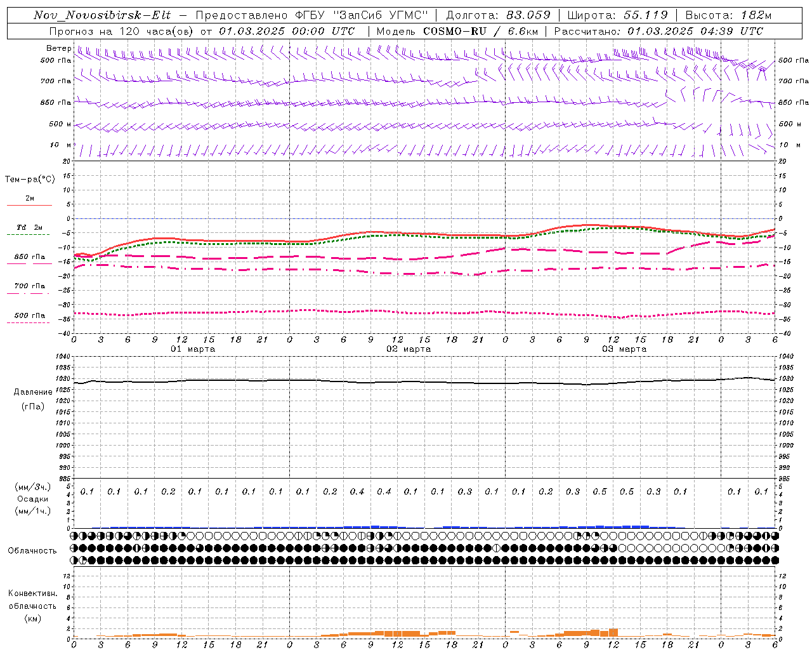Click the "(мм/3ч.)" precipitation unit label
The image size is (812, 650).
click(33, 487)
